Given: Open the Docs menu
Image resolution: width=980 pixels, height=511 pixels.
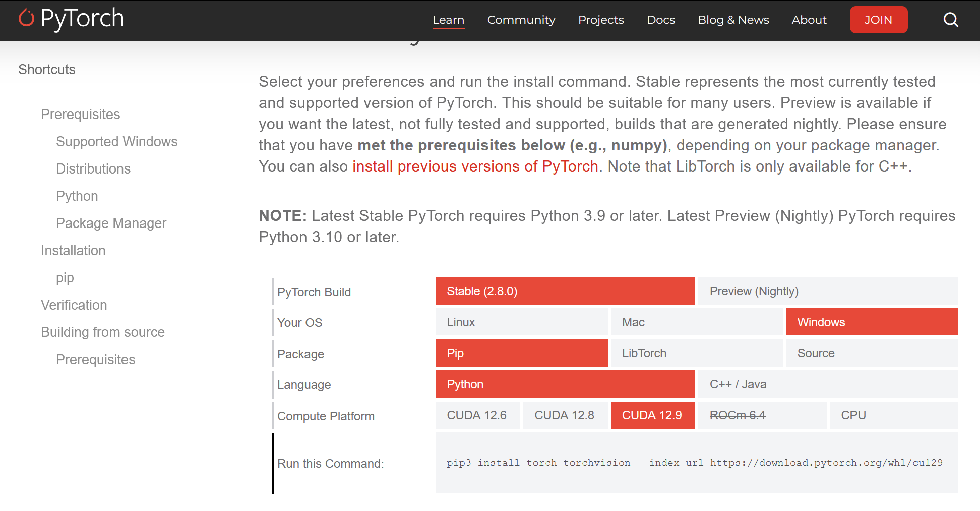Looking at the screenshot, I should click(660, 20).
